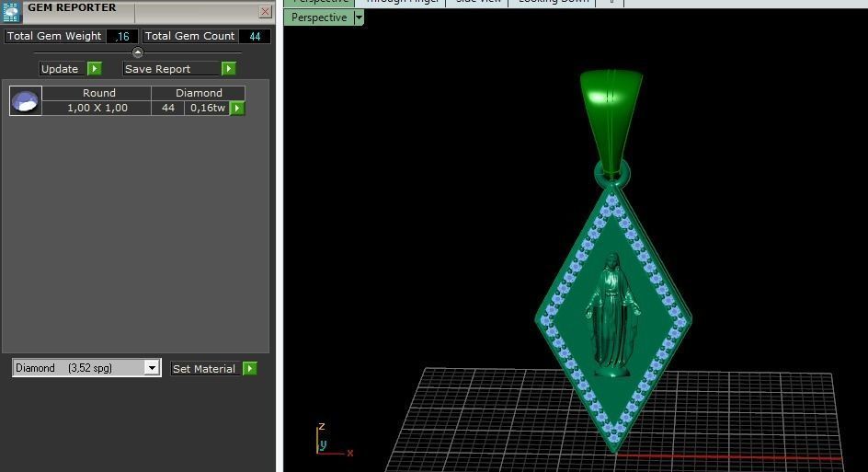Click the XYZ axis indicator in the viewport
The height and width of the screenshot is (472, 868).
pyautogui.click(x=333, y=441)
